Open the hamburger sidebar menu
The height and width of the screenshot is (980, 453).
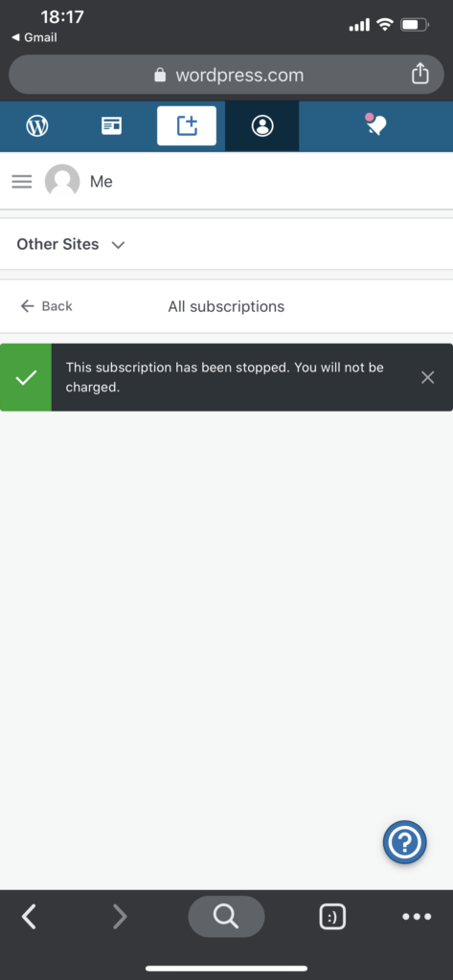(22, 182)
